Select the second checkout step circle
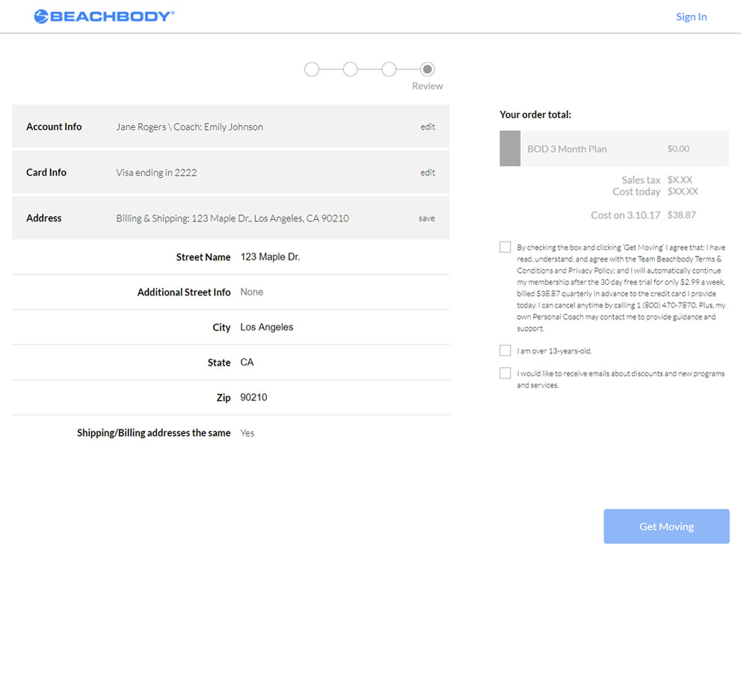This screenshot has height=700, width=741. click(x=350, y=69)
